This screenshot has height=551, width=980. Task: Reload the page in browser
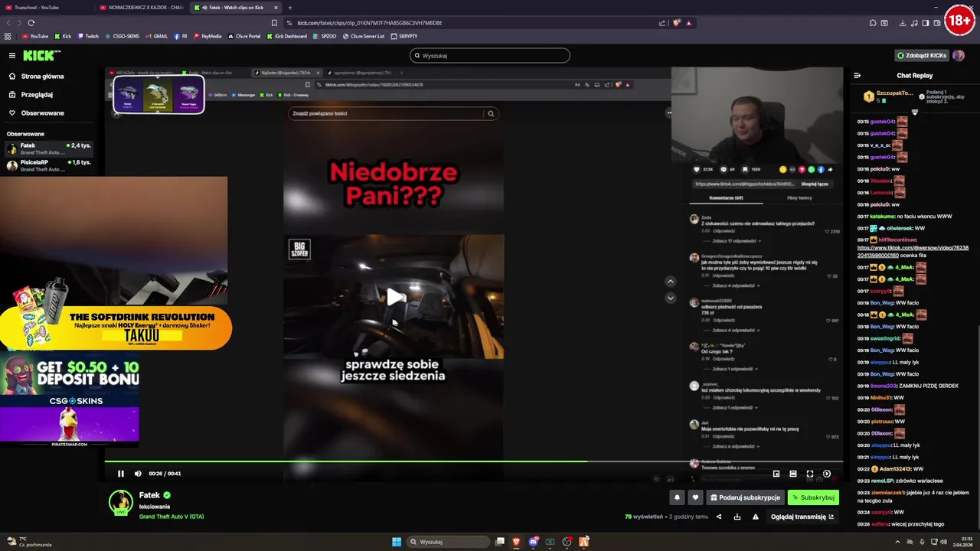pos(31,23)
